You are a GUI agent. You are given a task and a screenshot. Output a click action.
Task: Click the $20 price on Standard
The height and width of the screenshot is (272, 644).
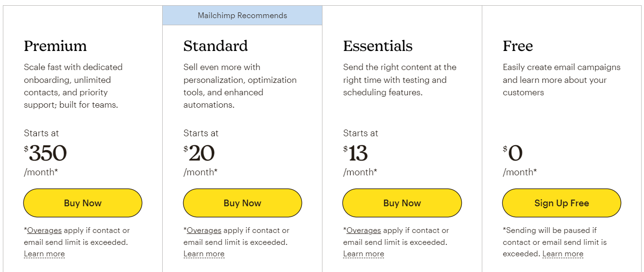200,153
